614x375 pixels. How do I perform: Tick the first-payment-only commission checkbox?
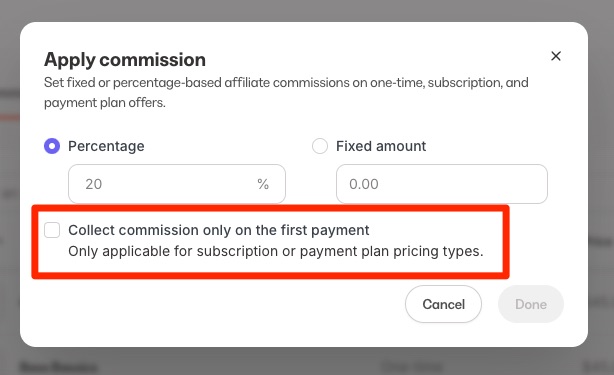(x=52, y=230)
